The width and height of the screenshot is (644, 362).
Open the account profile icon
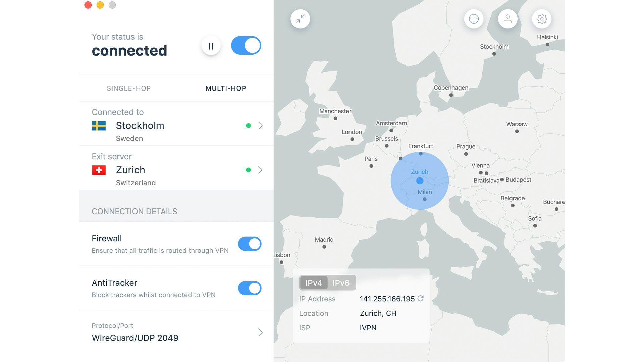(x=507, y=19)
